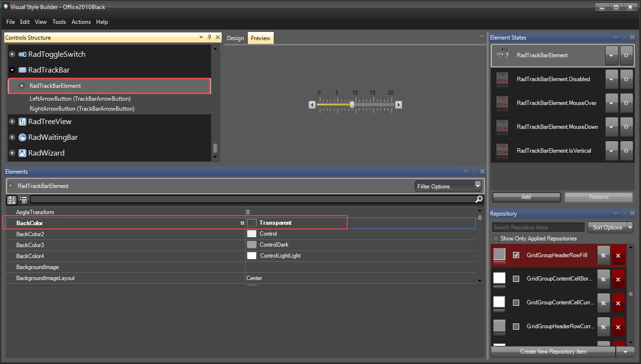This screenshot has height=364, width=641.
Task: Expand the RadWaitingBar tree node
Action: [x=12, y=137]
